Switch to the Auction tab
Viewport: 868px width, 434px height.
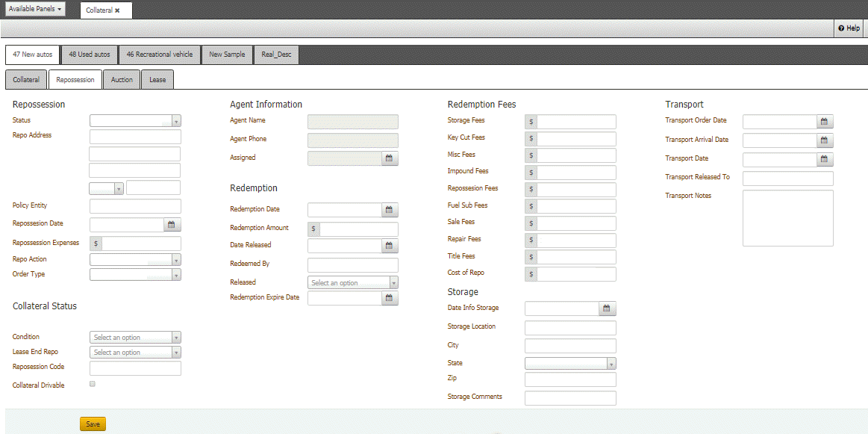[121, 78]
